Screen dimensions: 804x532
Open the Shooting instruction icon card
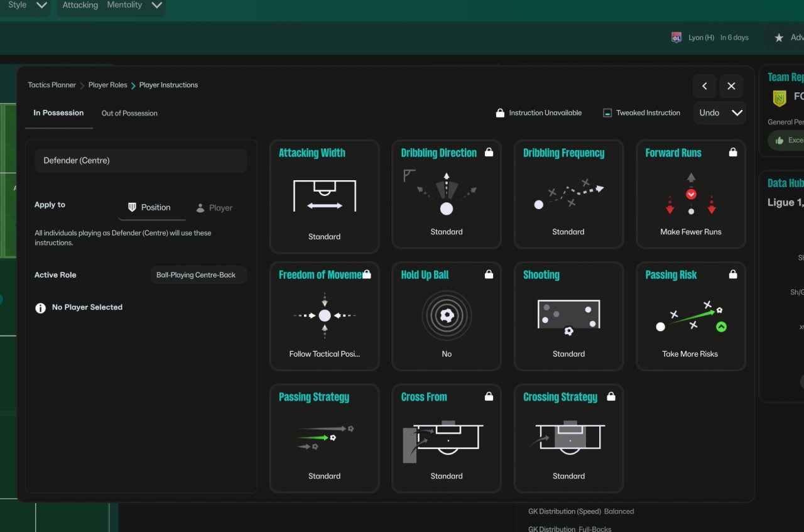(x=568, y=316)
